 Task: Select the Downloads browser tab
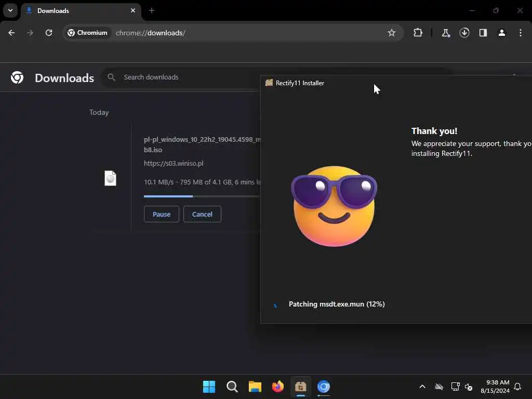[81, 11]
